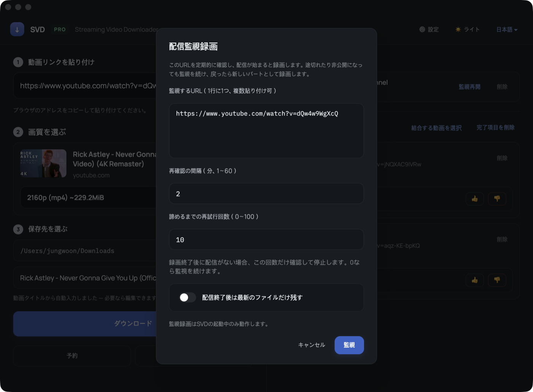Click thumbs up for the jNQXAC9IVRw item
The width and height of the screenshot is (533, 392).
(x=474, y=199)
